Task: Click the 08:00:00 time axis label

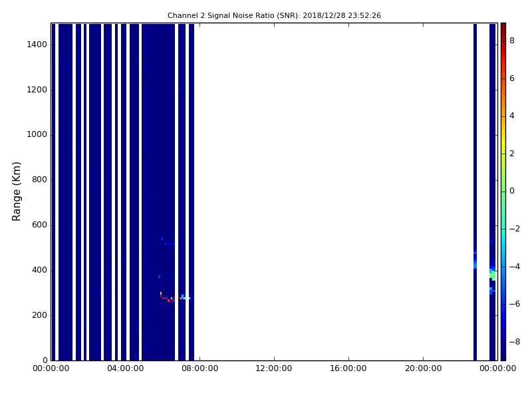Action: coord(200,368)
